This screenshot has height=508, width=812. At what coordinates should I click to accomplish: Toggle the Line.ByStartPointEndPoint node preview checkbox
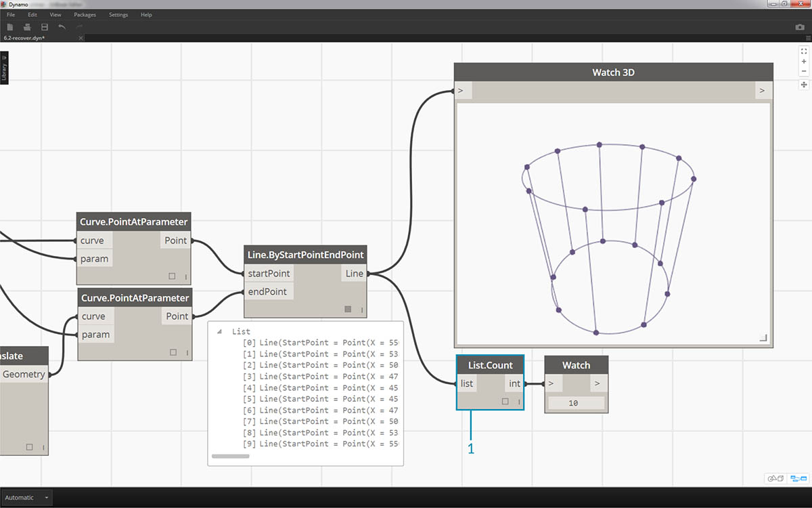coord(348,310)
